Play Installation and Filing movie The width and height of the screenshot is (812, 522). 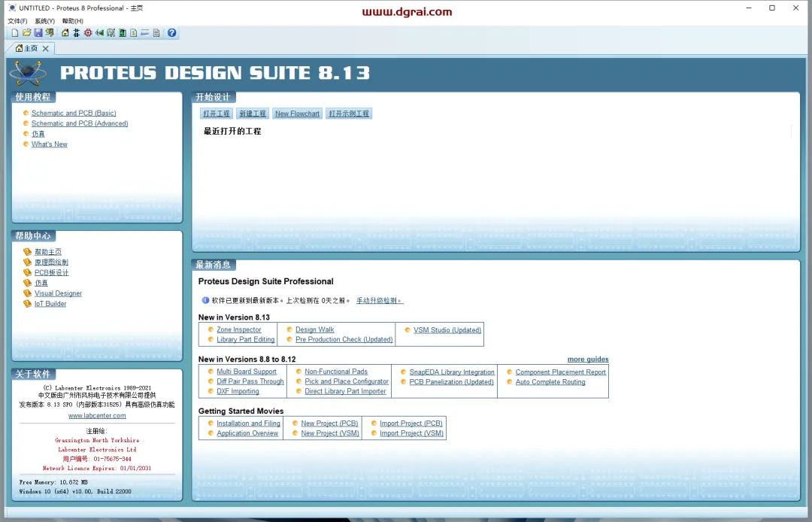[x=248, y=423]
